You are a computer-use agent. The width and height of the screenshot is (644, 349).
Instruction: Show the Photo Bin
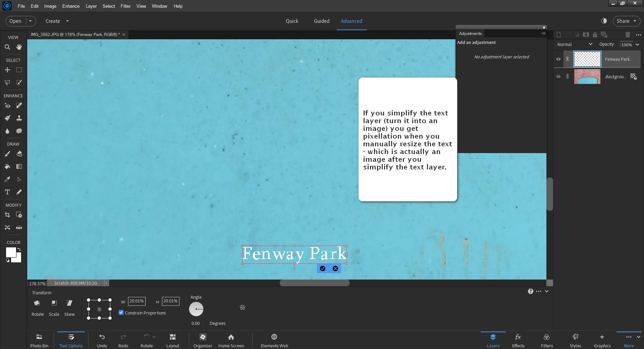pyautogui.click(x=39, y=340)
